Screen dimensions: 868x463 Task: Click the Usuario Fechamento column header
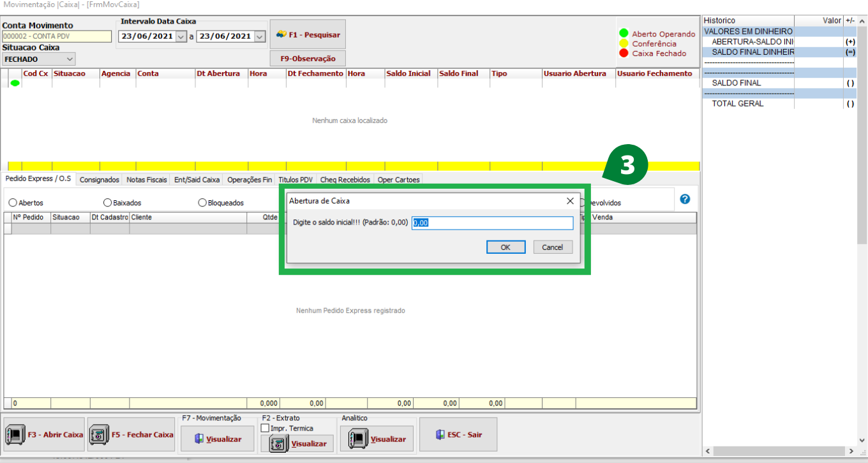[657, 74]
